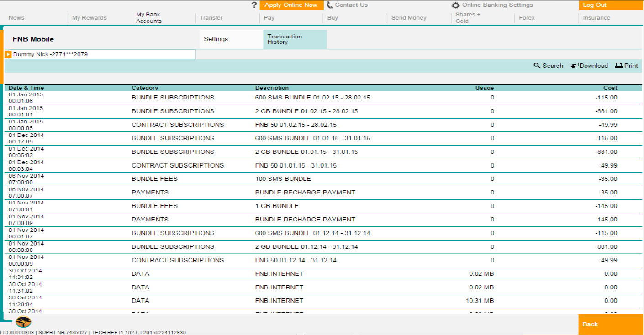Click the Cost column header
The height and width of the screenshot is (335, 644).
pos(610,88)
